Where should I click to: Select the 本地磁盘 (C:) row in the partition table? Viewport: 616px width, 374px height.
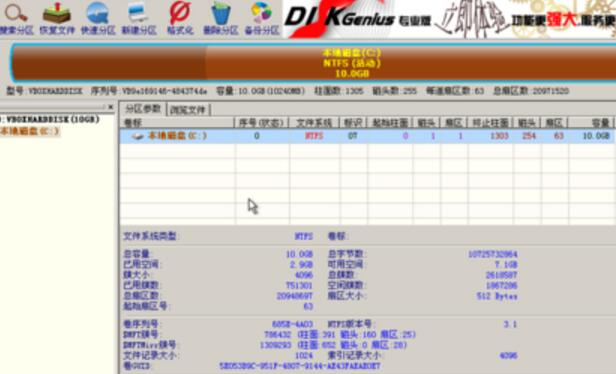[367, 136]
